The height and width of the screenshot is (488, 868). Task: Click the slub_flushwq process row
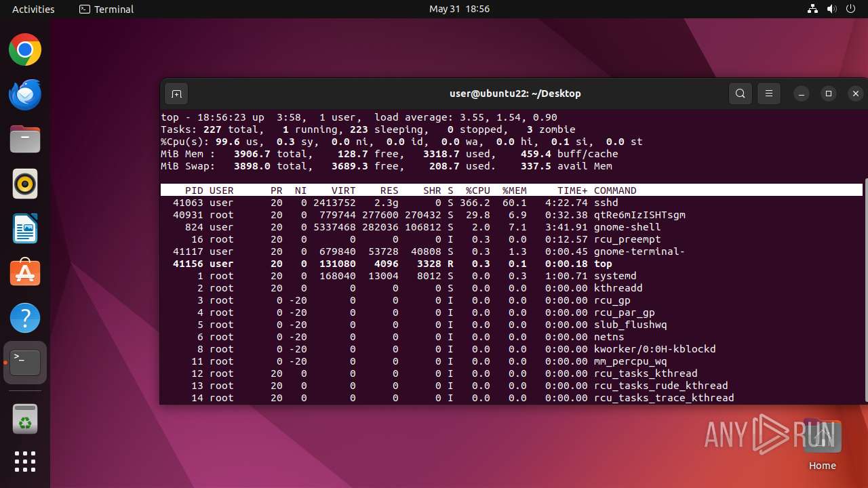511,325
